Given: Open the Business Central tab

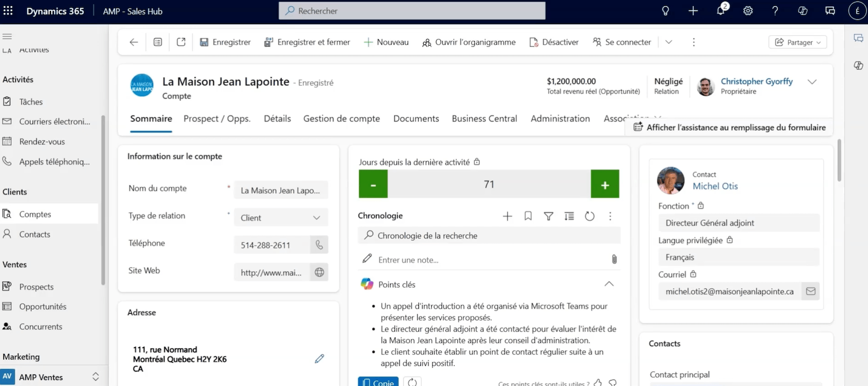Looking at the screenshot, I should coord(484,118).
